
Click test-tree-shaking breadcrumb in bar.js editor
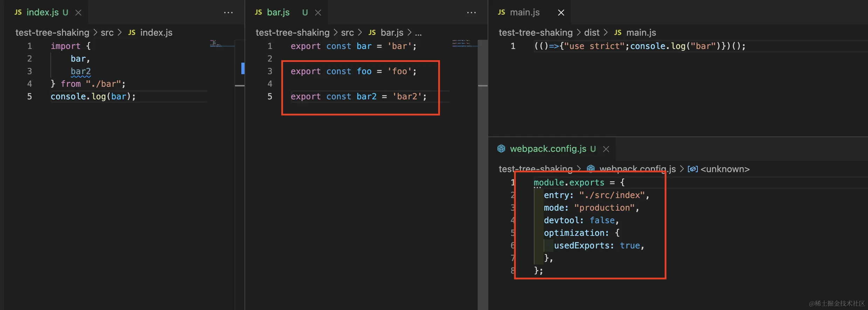[x=292, y=33]
